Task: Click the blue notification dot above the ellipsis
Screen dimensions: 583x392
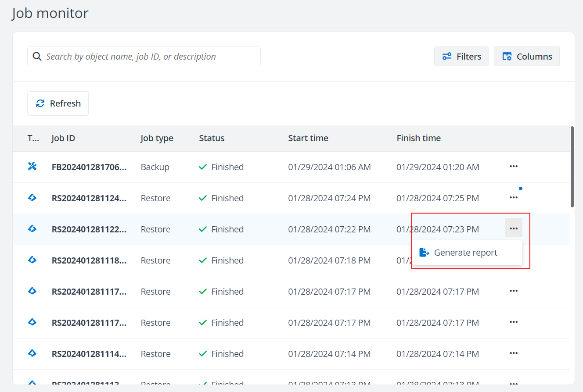Action: (521, 188)
